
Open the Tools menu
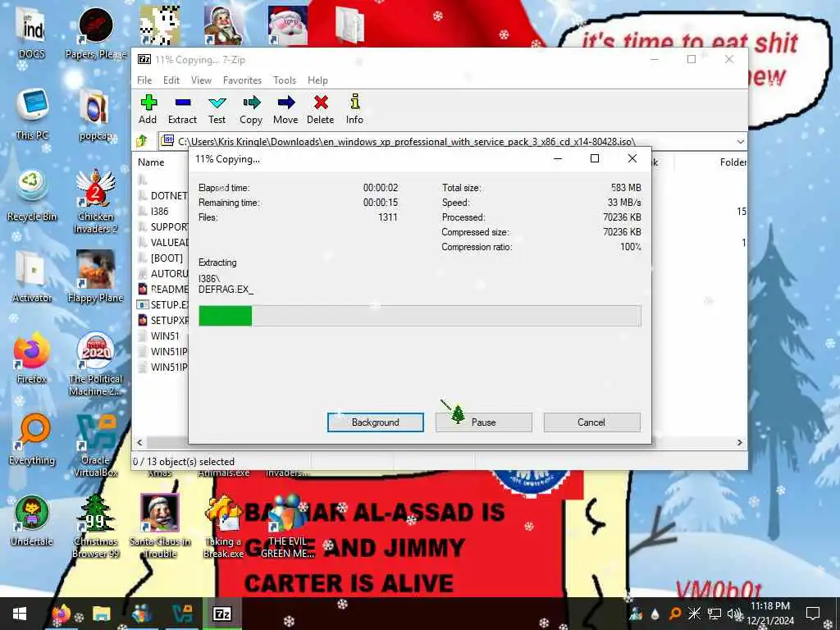coord(285,80)
